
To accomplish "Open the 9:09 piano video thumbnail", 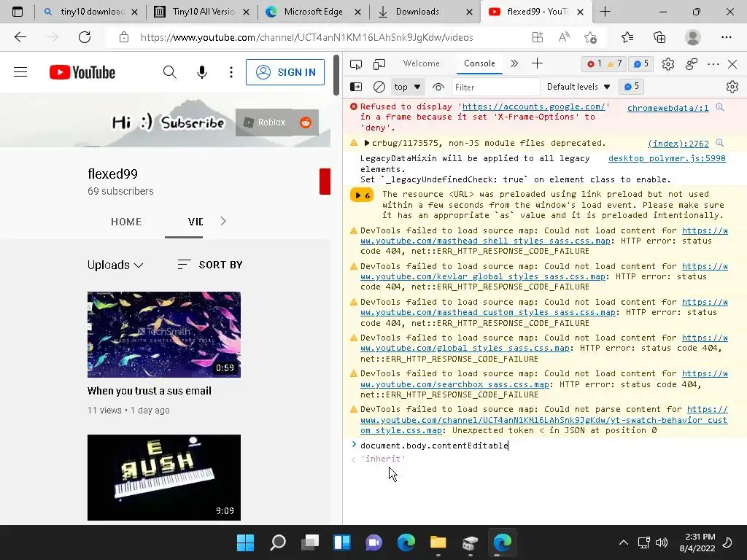I will pos(164,478).
